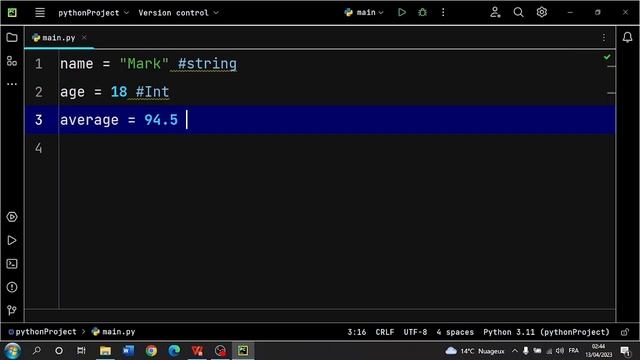Viewport: 640px width, 360px height.
Task: Open the weather widget showing 14°C Nuageux
Action: click(475, 351)
